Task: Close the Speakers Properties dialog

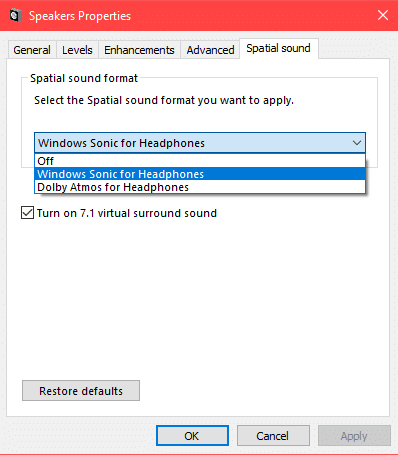Action: click(383, 15)
